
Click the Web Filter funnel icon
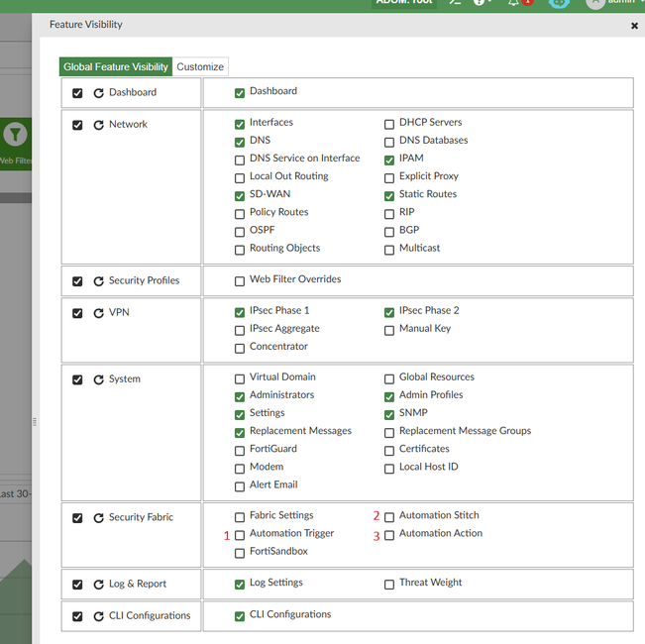[x=15, y=137]
